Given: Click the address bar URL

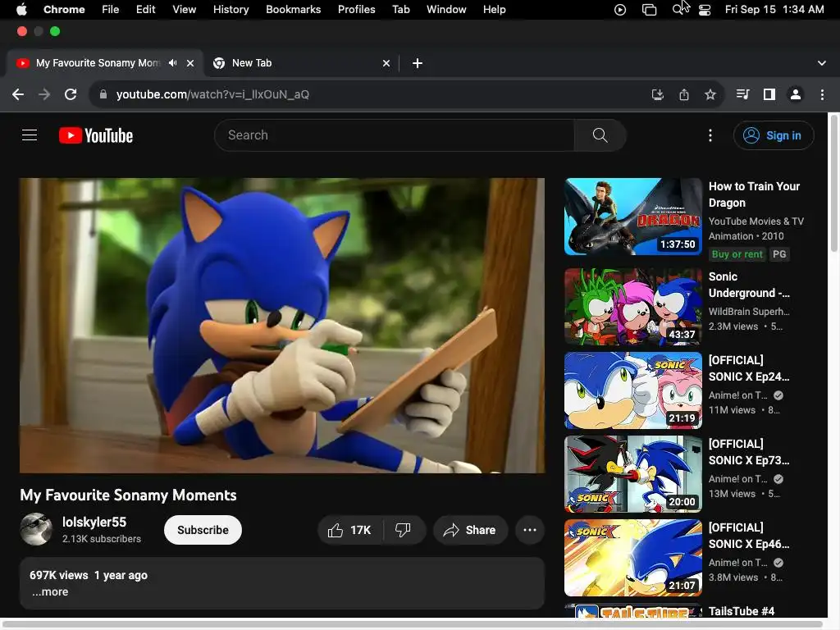Looking at the screenshot, I should coord(212,95).
